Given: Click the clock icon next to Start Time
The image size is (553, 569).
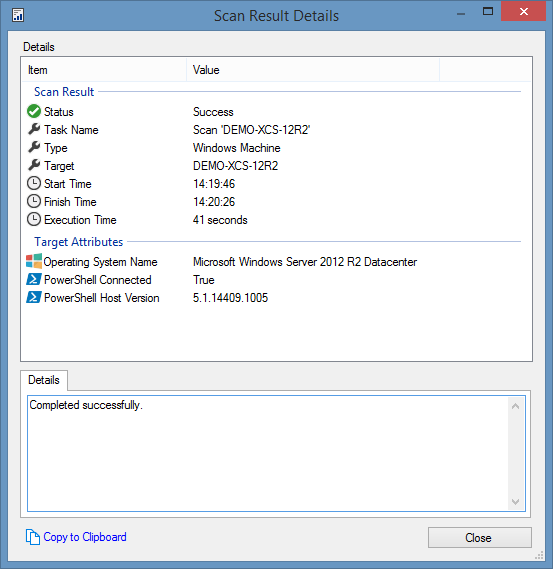Looking at the screenshot, I should point(34,183).
